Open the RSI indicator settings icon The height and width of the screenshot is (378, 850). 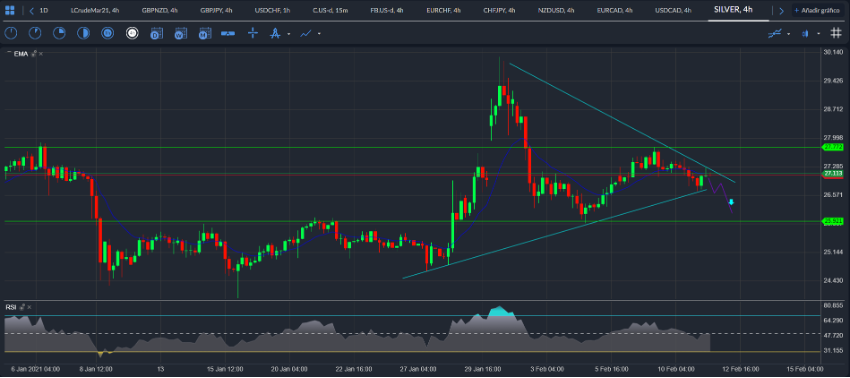(22, 307)
